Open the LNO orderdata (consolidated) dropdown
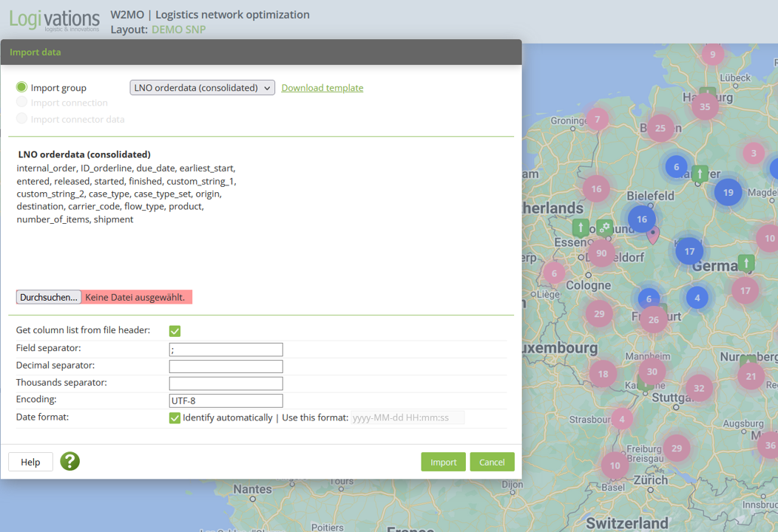Image resolution: width=778 pixels, height=532 pixels. pos(202,88)
